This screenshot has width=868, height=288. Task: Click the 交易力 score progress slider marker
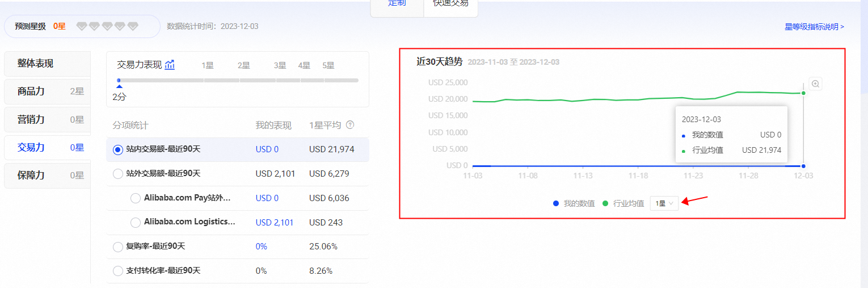pos(119,81)
